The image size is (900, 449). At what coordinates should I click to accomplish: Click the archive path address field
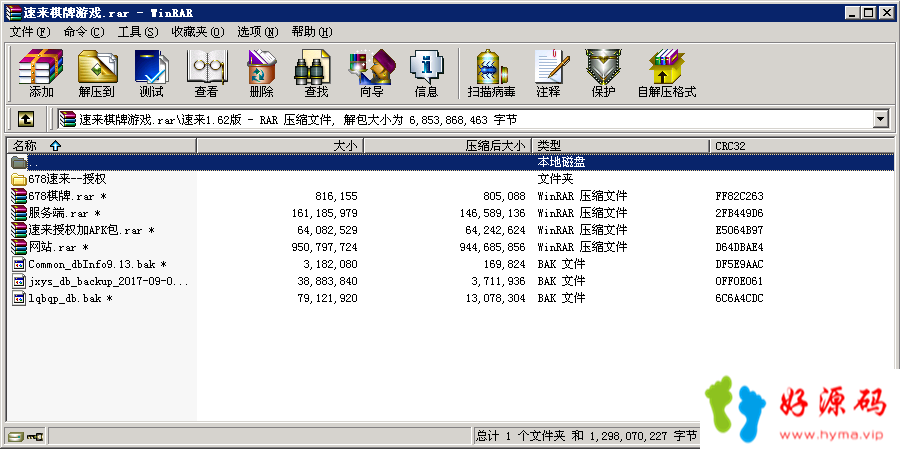(465, 119)
